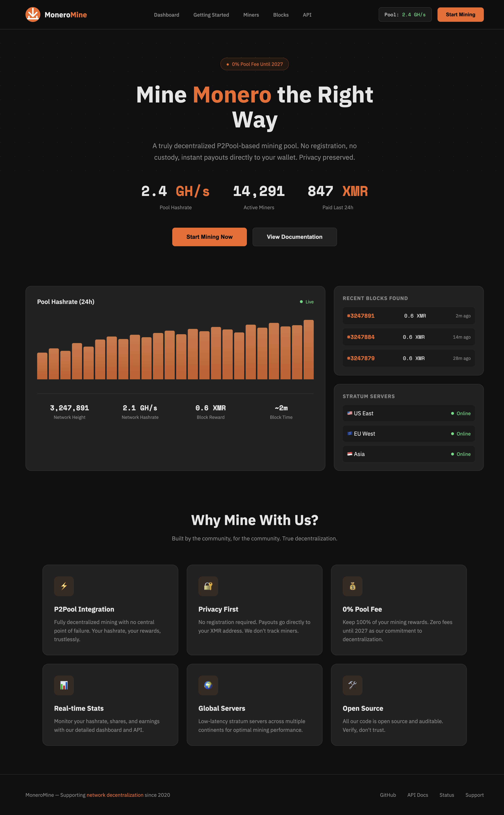Click the padlock icon on Privacy First card

click(208, 586)
